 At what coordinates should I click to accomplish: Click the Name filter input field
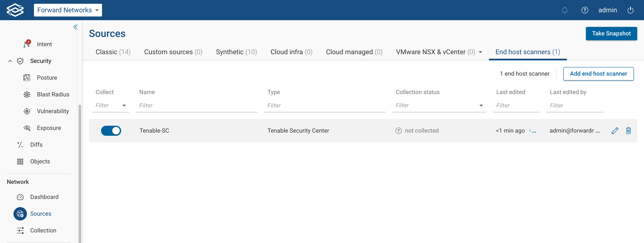pos(197,106)
